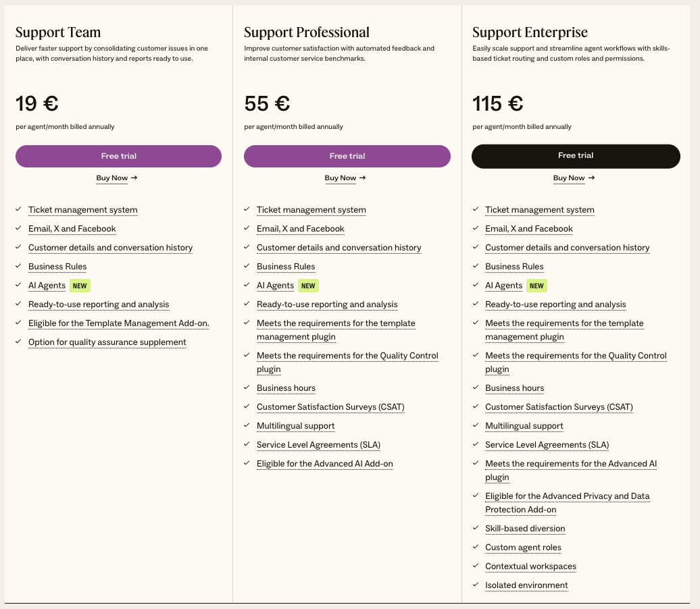
Task: Open Buy Now link for Support Professional
Action: click(x=341, y=178)
